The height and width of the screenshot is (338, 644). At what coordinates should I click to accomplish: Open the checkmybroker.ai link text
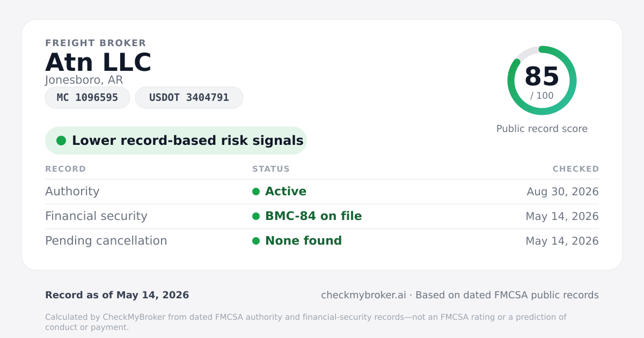click(363, 295)
